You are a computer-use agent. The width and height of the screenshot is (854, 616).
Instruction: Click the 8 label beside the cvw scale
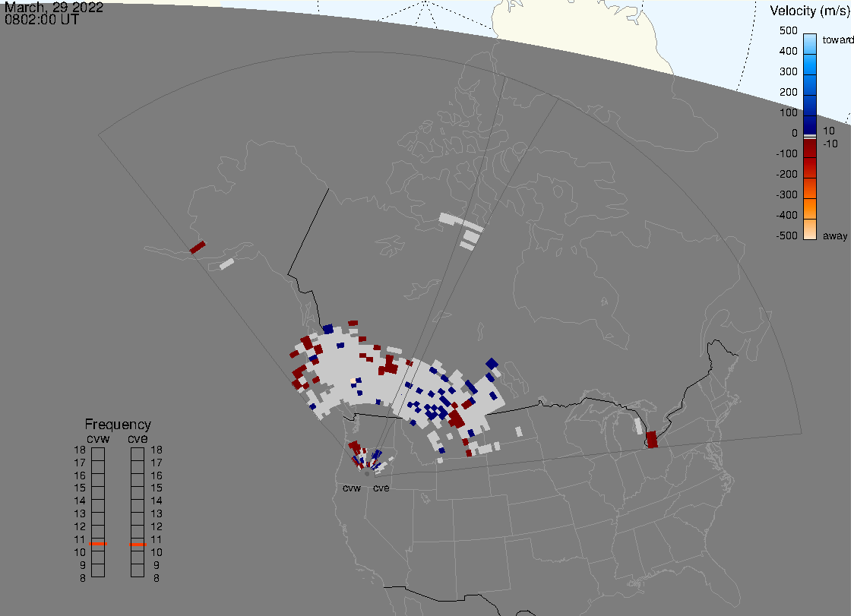tap(83, 578)
